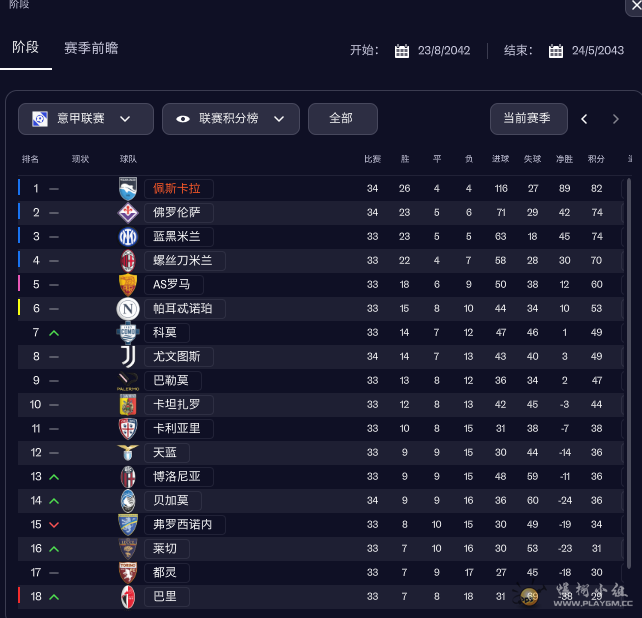The width and height of the screenshot is (642, 618).
Task: Click the 佛罗伦萨 purple club badge
Action: 128,212
